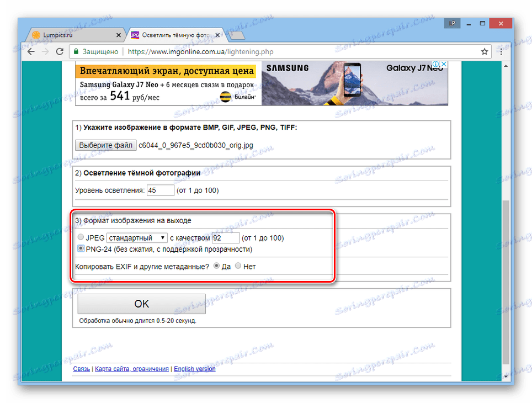Open the English version link
The image size is (532, 403).
[195, 369]
